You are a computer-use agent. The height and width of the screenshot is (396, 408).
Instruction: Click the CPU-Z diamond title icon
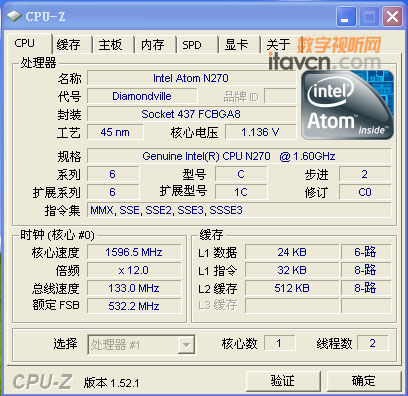click(x=14, y=16)
